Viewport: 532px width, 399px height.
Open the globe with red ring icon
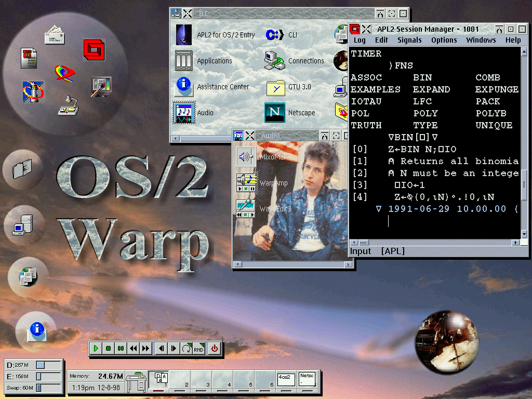pyautogui.click(x=33, y=91)
